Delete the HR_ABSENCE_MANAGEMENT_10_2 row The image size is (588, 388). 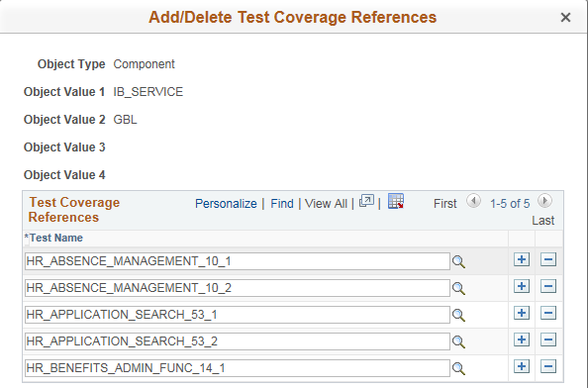(548, 286)
